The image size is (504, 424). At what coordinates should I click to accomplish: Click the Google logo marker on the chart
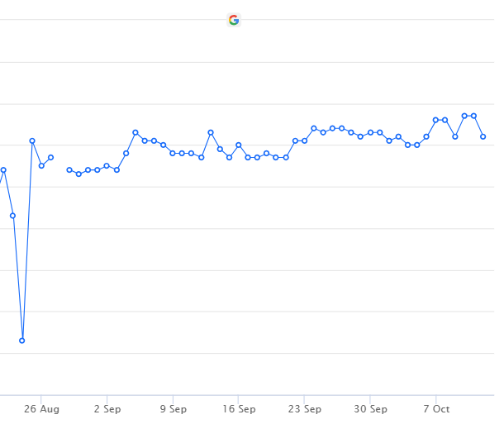(234, 21)
